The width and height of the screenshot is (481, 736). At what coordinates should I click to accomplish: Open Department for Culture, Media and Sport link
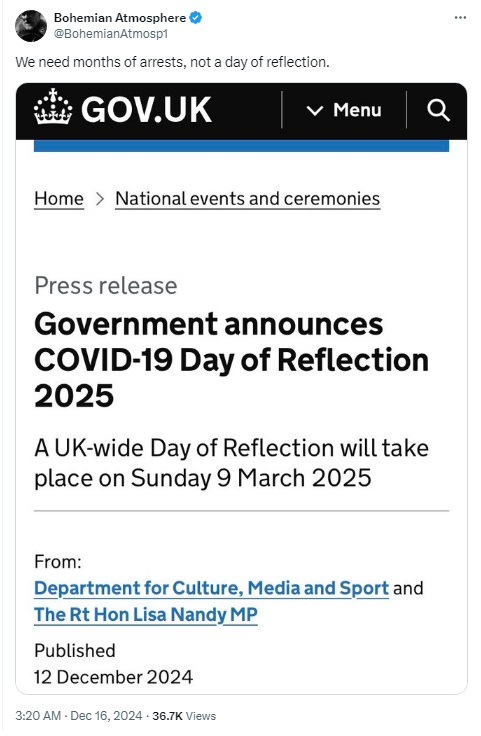(x=211, y=588)
